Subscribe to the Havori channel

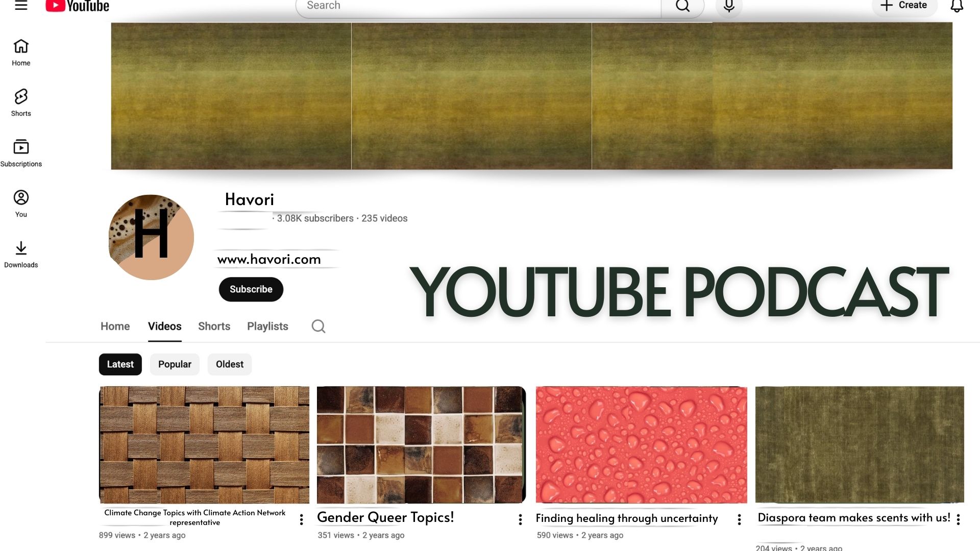[x=251, y=289]
